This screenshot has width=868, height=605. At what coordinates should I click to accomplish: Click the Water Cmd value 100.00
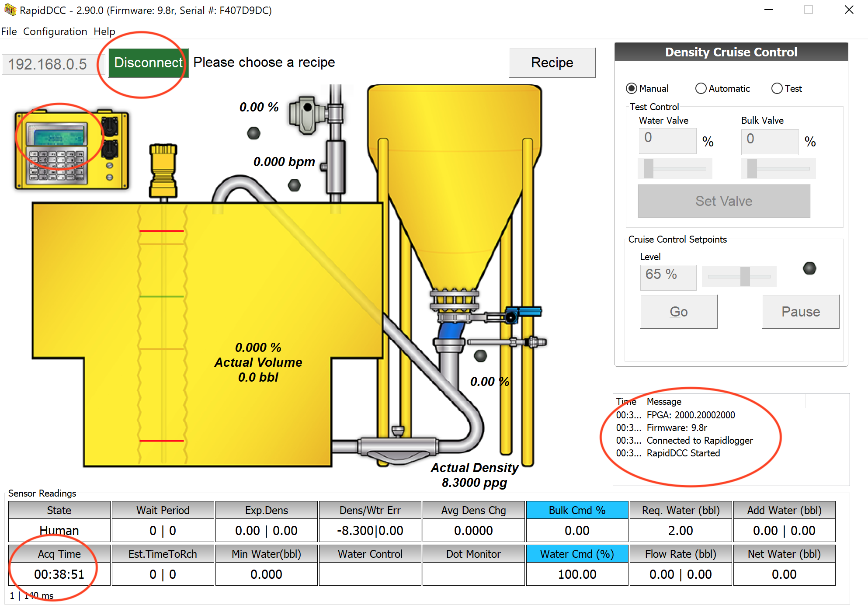click(x=577, y=574)
